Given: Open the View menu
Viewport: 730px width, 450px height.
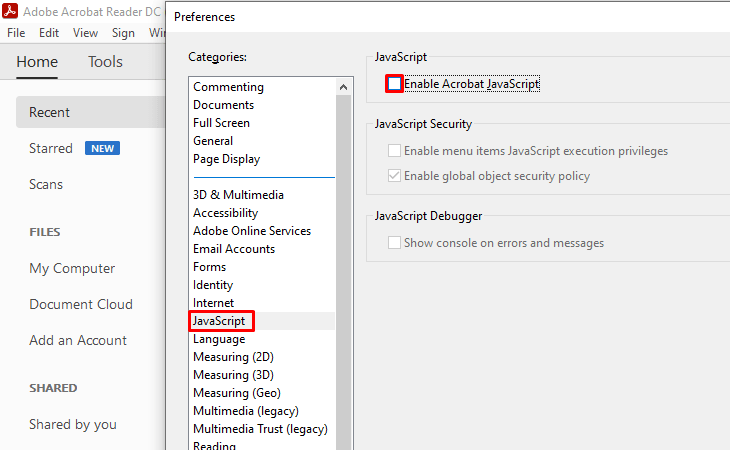Looking at the screenshot, I should pos(85,33).
